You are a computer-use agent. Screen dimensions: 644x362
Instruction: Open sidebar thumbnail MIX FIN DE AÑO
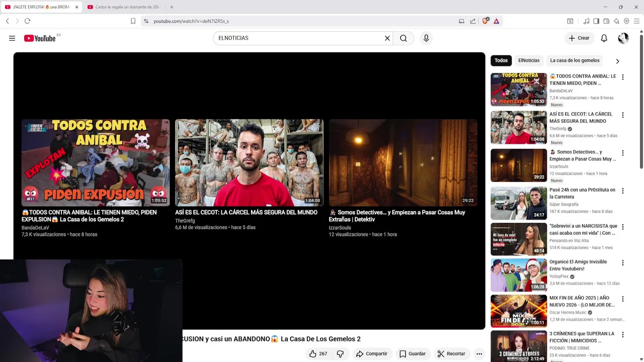519,311
